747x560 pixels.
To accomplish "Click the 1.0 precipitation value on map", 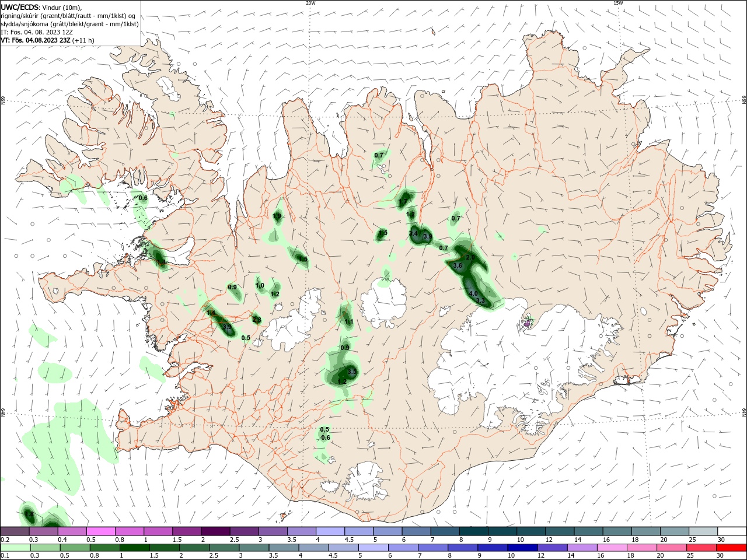I will [260, 285].
